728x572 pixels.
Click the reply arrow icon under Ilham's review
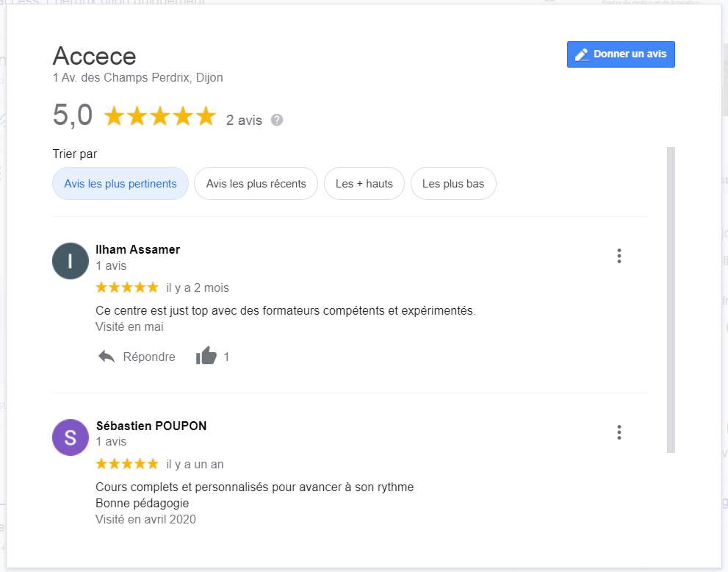107,357
